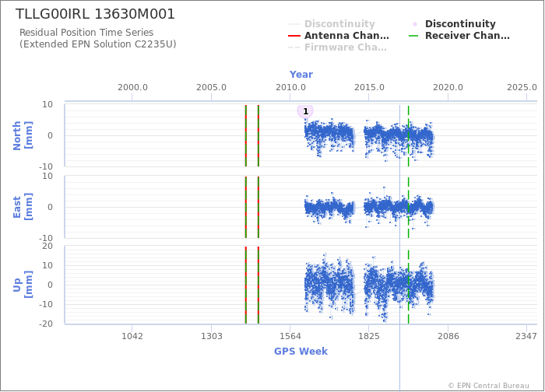
Task: Click the TLLG00IRL 13630M001 chart title
Action: click(x=95, y=14)
